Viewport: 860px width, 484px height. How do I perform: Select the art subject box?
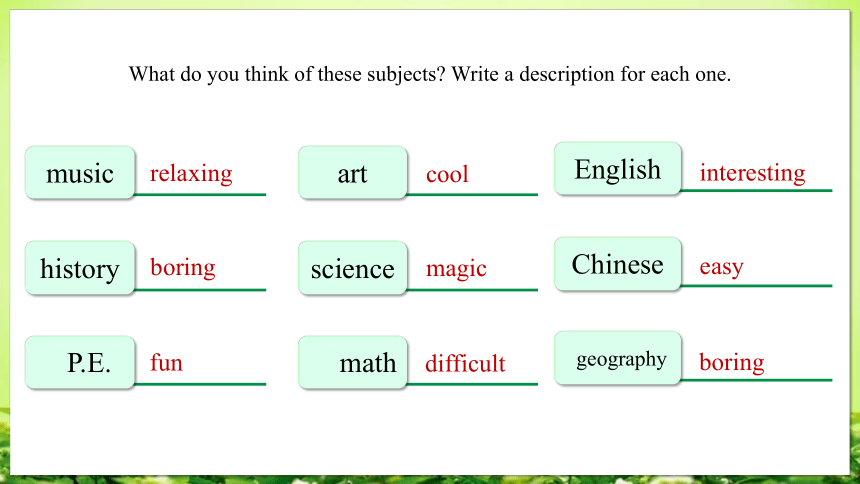tap(353, 172)
